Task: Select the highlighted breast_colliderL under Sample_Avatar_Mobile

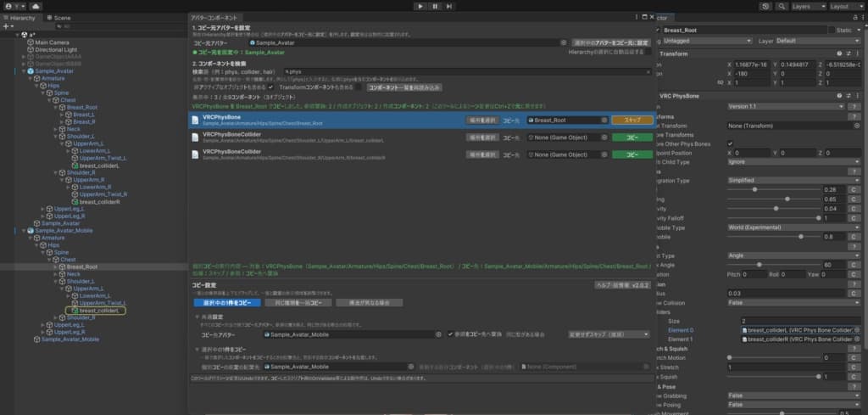Action: 96,311
